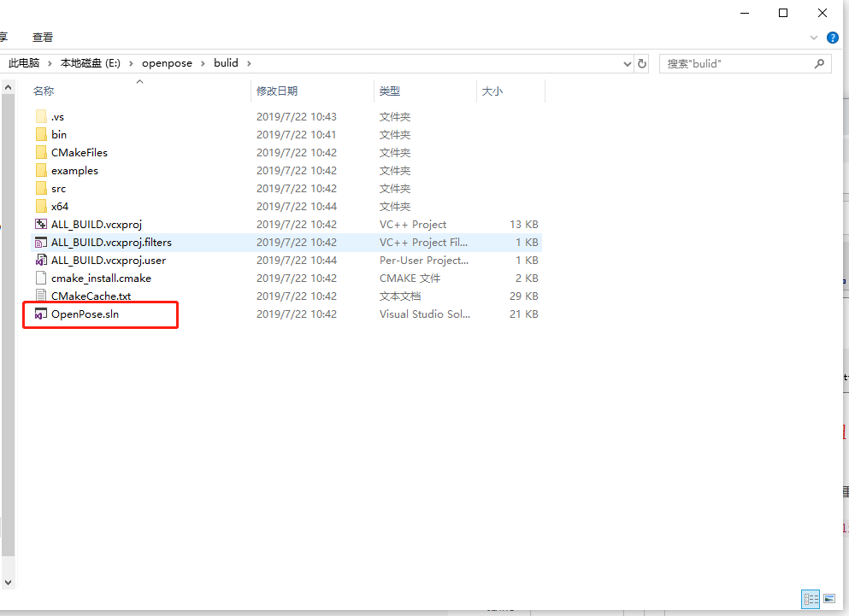Image resolution: width=849 pixels, height=616 pixels.
Task: Open the bin folder icon
Action: point(39,134)
